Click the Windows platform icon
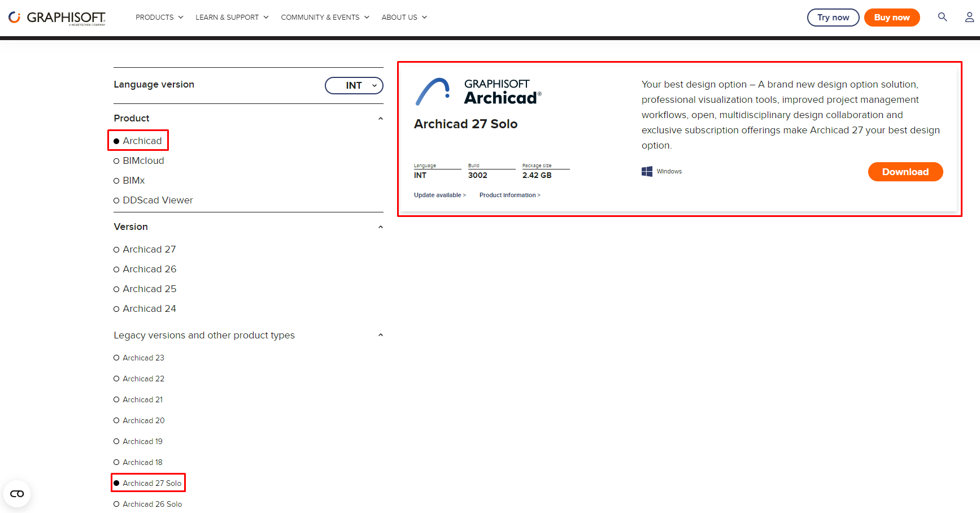 [647, 171]
